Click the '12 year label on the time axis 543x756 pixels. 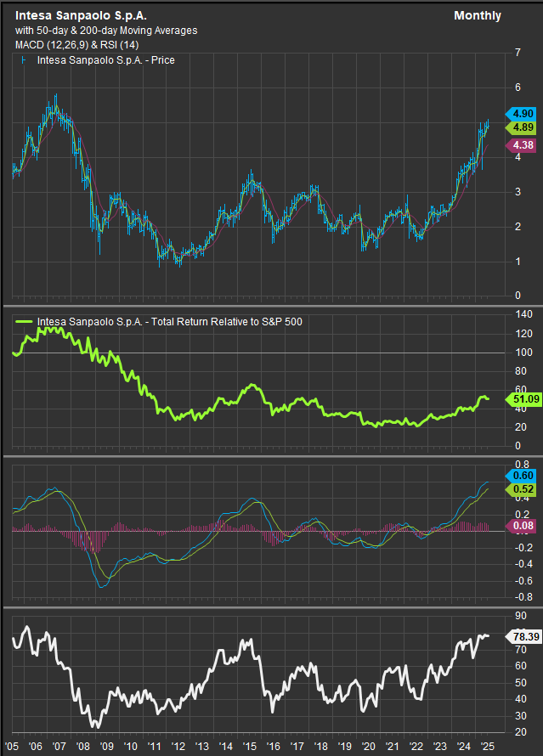tap(178, 747)
